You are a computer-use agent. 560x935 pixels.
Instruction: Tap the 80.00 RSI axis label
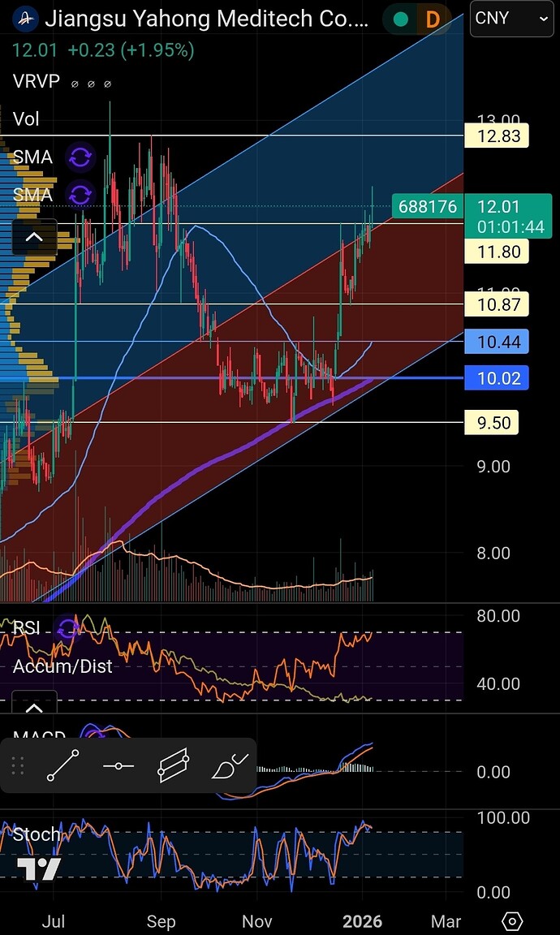point(498,616)
